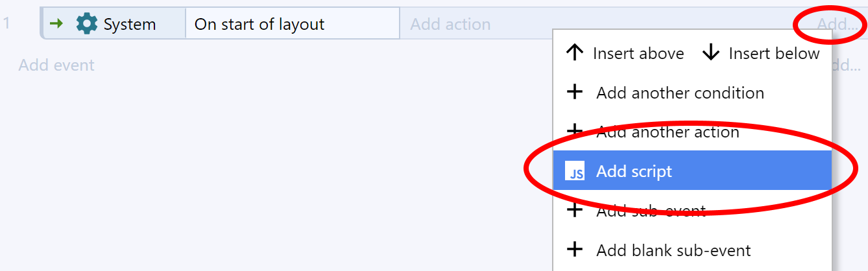This screenshot has width=868, height=271.
Task: Click the down arrow for Insert below
Action: coord(711,53)
